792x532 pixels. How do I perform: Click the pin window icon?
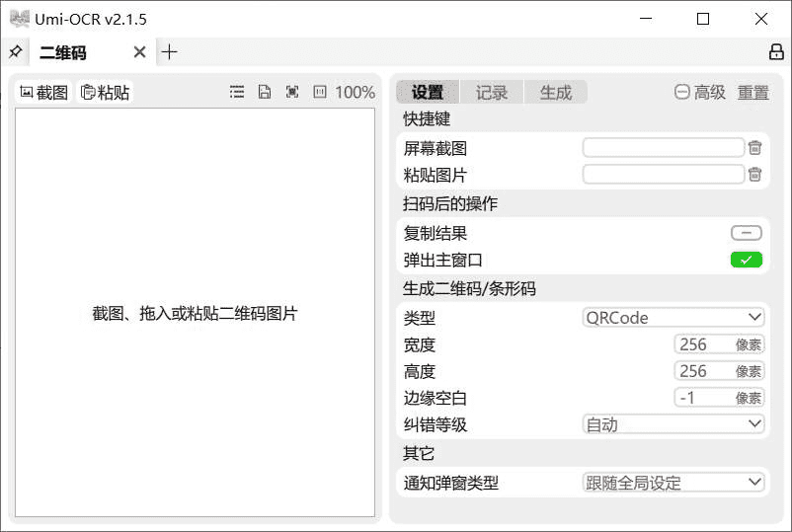pyautogui.click(x=15, y=52)
